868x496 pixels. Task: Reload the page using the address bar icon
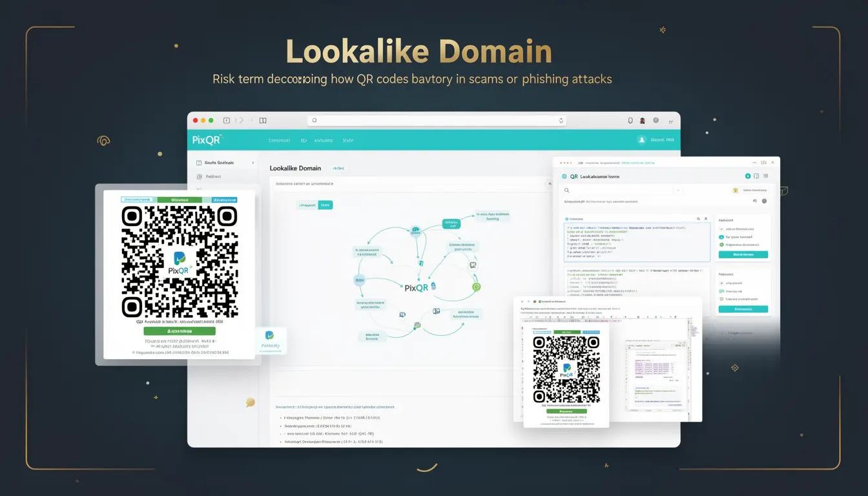pos(561,120)
